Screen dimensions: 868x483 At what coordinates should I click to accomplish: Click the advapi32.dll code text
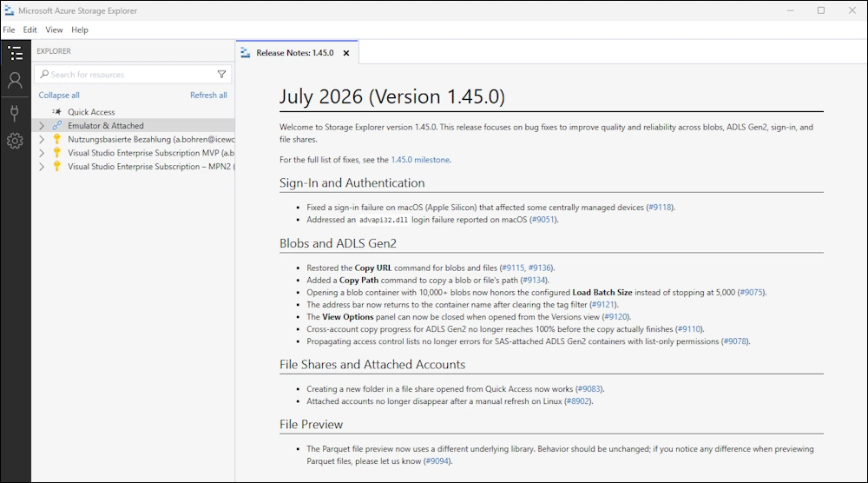[x=384, y=220]
